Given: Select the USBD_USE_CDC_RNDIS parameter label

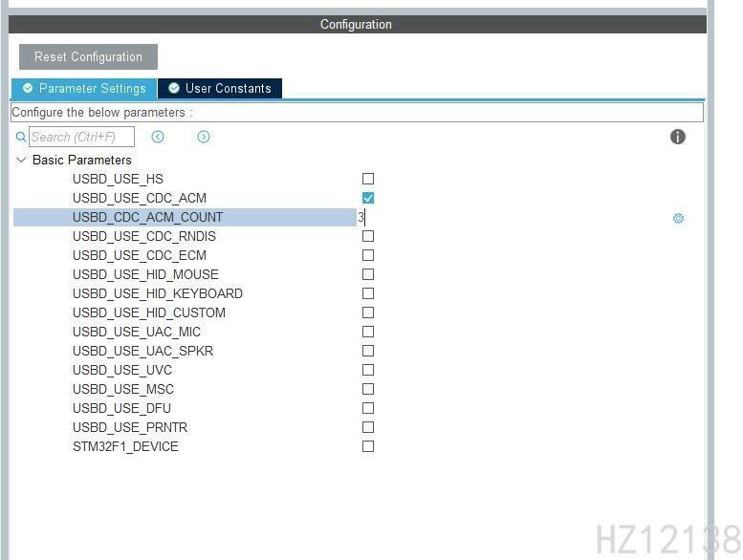Looking at the screenshot, I should point(144,236).
